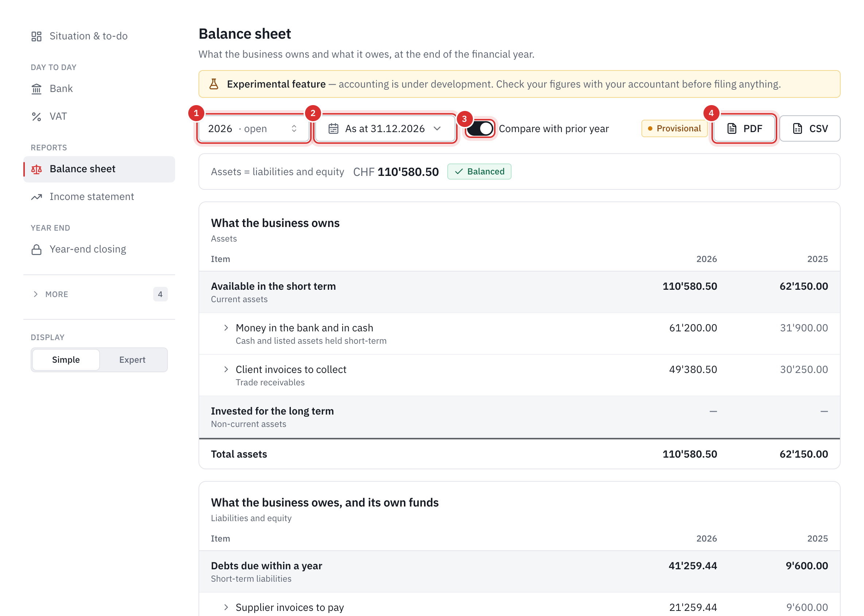Export balance sheet as PDF
This screenshot has height=616, width=864.
pyautogui.click(x=744, y=128)
